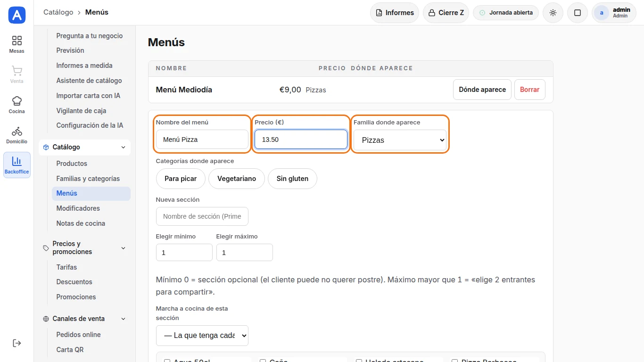This screenshot has height=362, width=644.
Task: Open the Domicilio delivery section
Action: [17, 135]
